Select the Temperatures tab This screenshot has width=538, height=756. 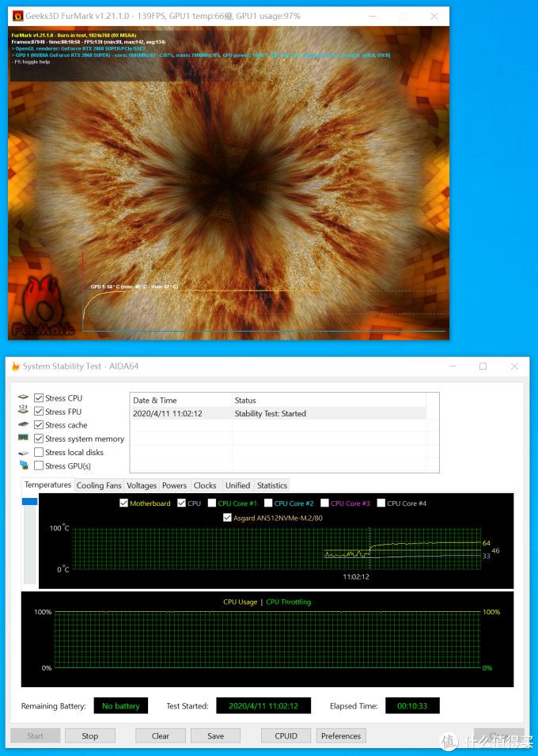coord(47,485)
